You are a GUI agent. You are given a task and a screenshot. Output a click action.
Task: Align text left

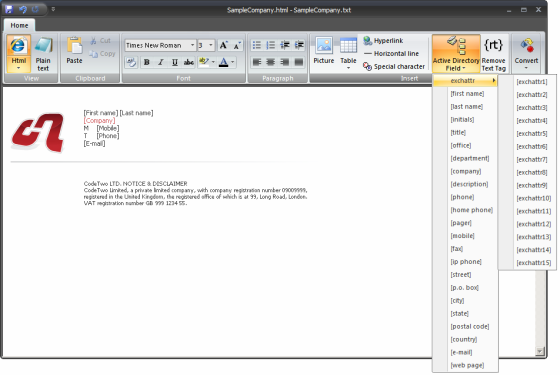(x=256, y=62)
